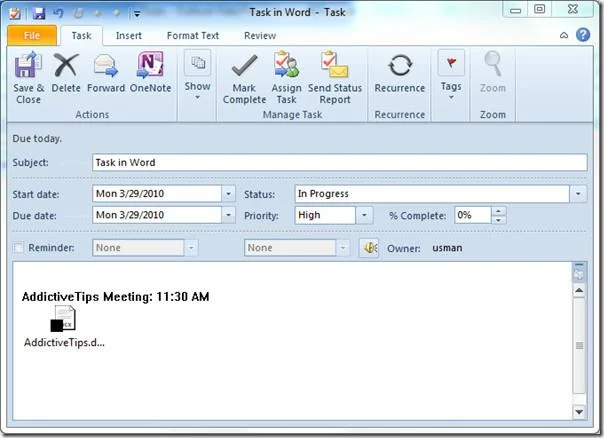Image resolution: width=604 pixels, height=438 pixels.
Task: Click the scrollbar down arrow in notes
Action: 579,412
